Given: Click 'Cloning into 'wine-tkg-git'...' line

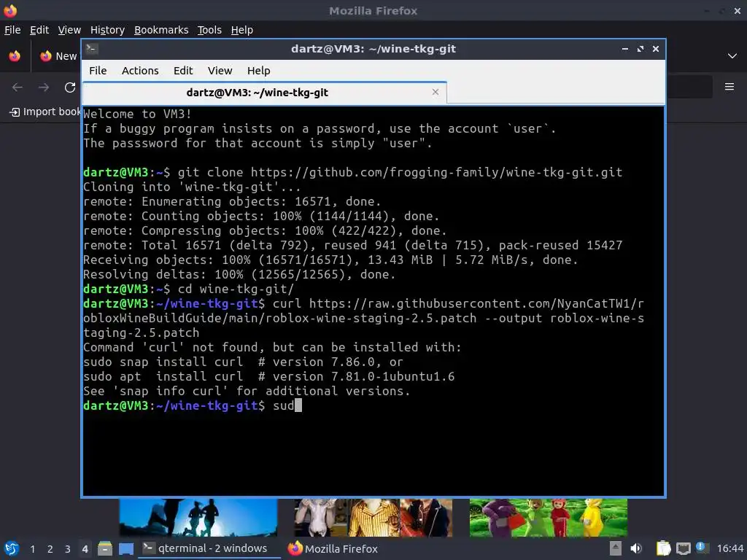Looking at the screenshot, I should [192, 187].
